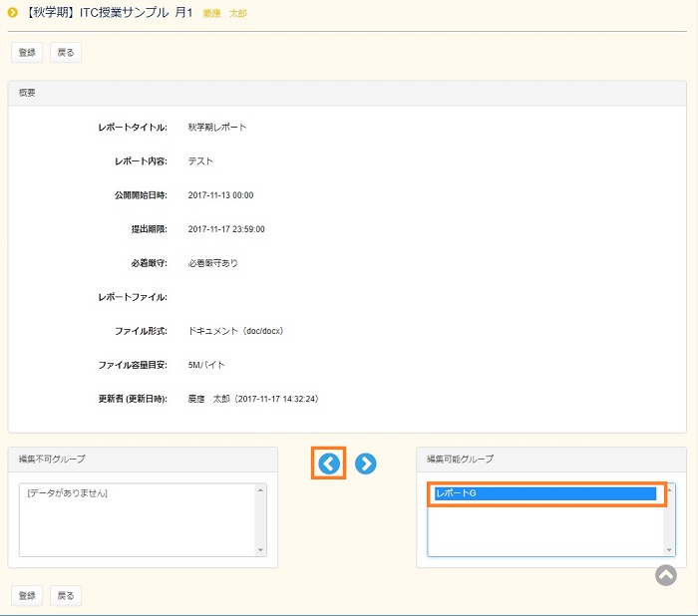Click the yellow arrow icon beside course title

(x=13, y=13)
